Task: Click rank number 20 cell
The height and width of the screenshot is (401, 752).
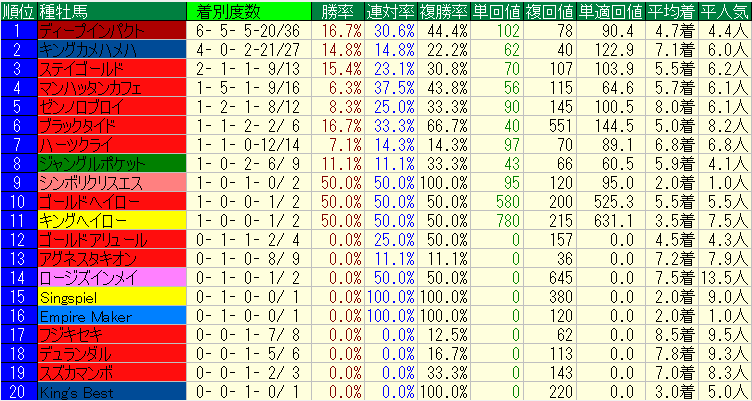Action: [18, 393]
